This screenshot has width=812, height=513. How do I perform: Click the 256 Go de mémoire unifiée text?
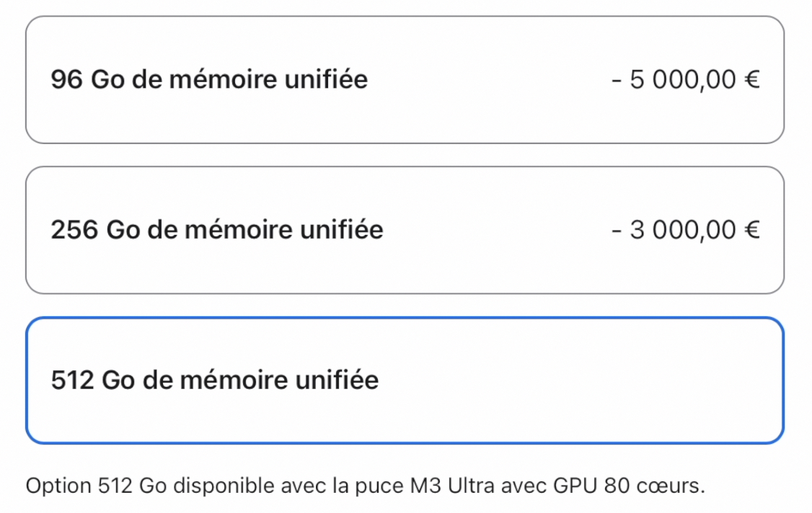(218, 229)
